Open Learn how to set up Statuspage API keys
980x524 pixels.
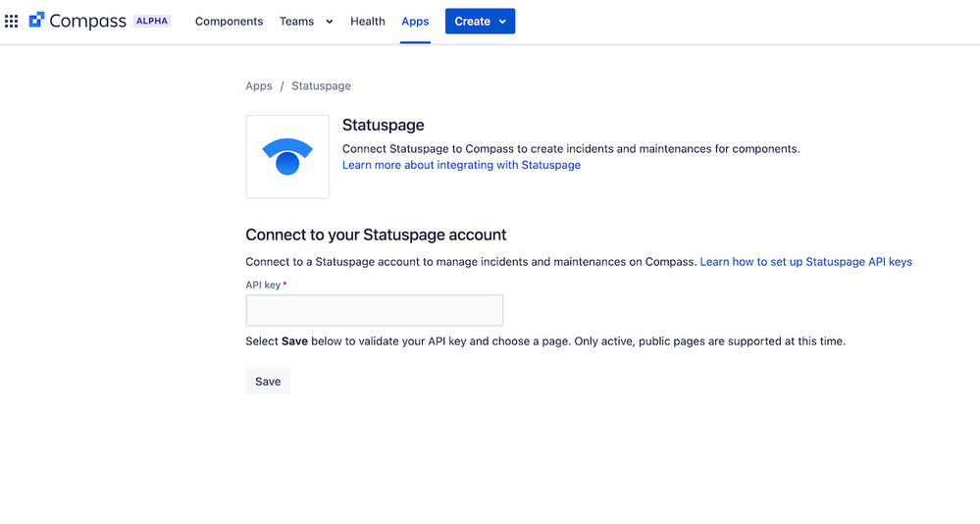point(805,262)
